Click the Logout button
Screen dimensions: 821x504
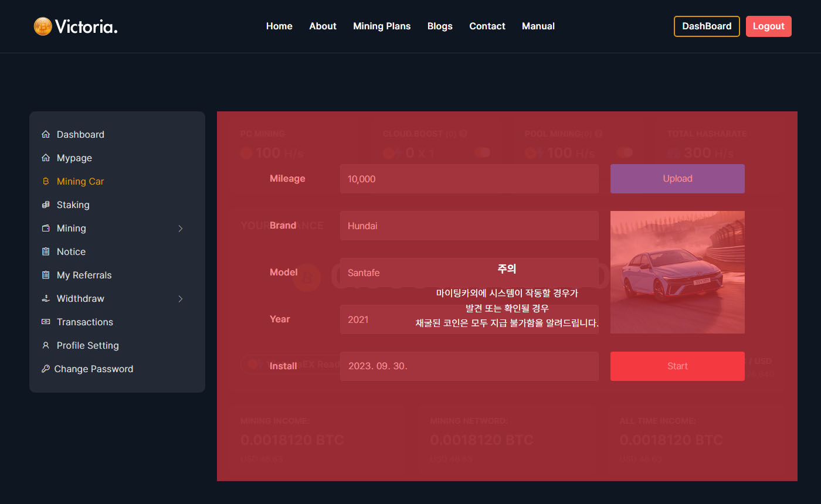point(768,26)
